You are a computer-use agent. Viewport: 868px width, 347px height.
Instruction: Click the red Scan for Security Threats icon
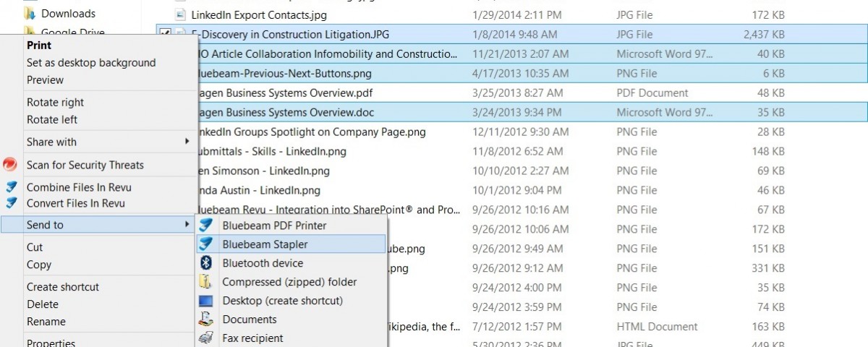pos(10,165)
